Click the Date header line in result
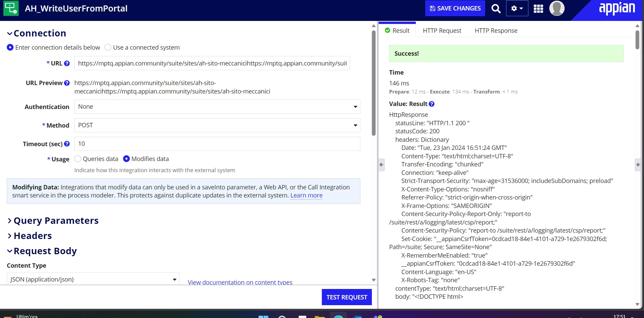Image resolution: width=644 pixels, height=318 pixels. point(454,148)
